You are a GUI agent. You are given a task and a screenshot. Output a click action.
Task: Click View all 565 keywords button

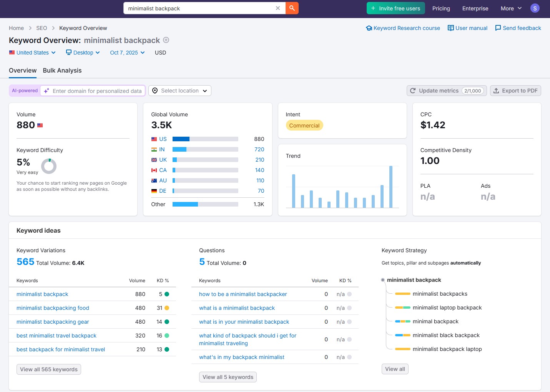pos(49,369)
